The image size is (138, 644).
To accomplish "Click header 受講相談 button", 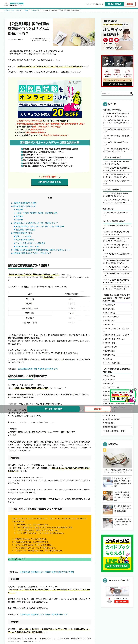I will [130, 4].
